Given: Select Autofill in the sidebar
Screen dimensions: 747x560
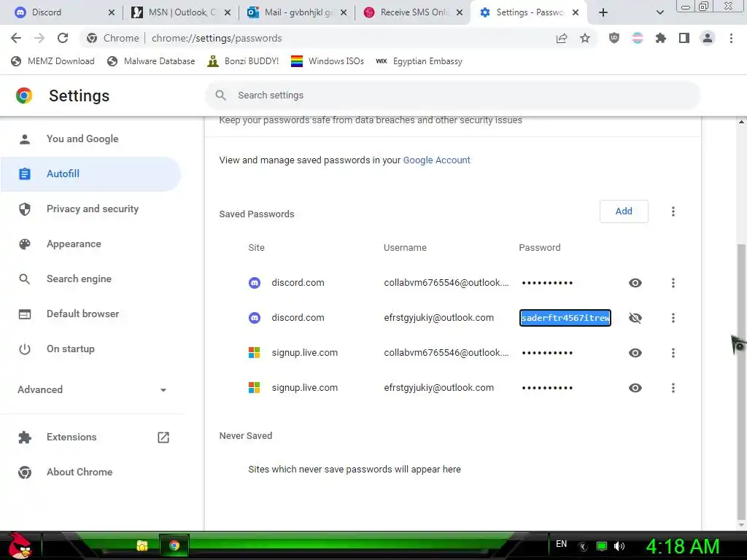Looking at the screenshot, I should [90, 174].
